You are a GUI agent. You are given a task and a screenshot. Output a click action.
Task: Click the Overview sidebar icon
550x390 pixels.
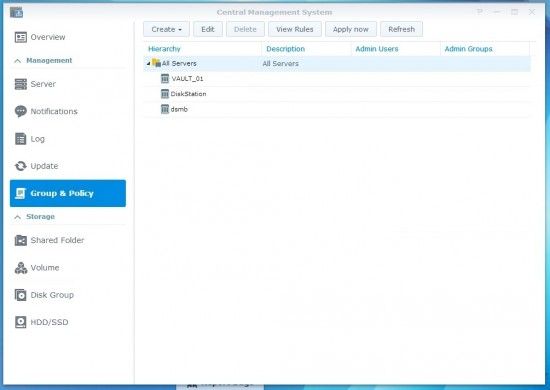(x=21, y=37)
